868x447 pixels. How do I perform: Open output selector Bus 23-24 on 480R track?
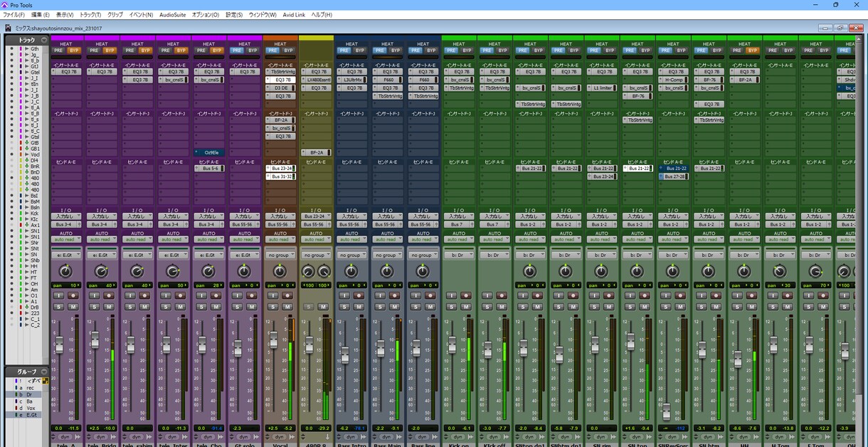point(316,216)
